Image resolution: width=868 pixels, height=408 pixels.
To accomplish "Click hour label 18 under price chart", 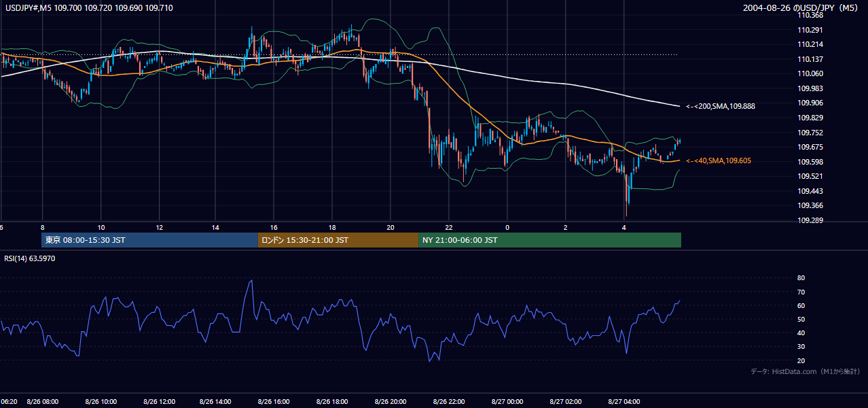I will [332, 227].
